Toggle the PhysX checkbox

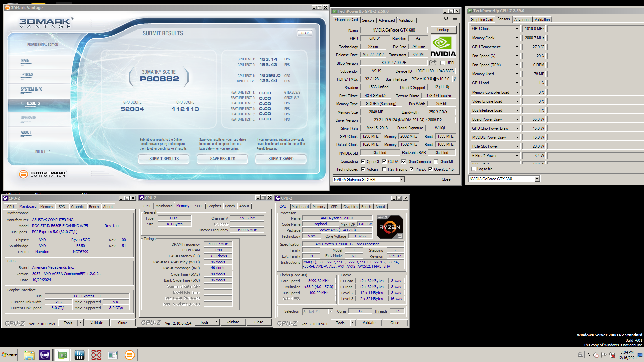pos(412,169)
